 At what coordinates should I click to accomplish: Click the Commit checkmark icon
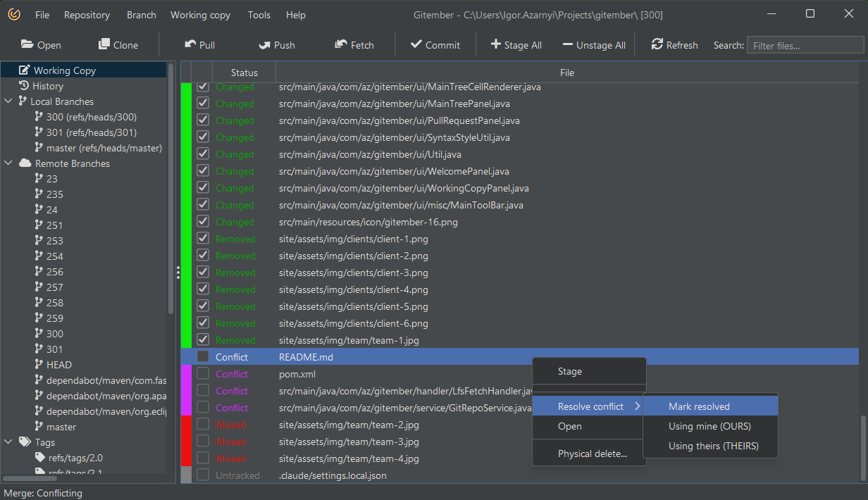[416, 44]
